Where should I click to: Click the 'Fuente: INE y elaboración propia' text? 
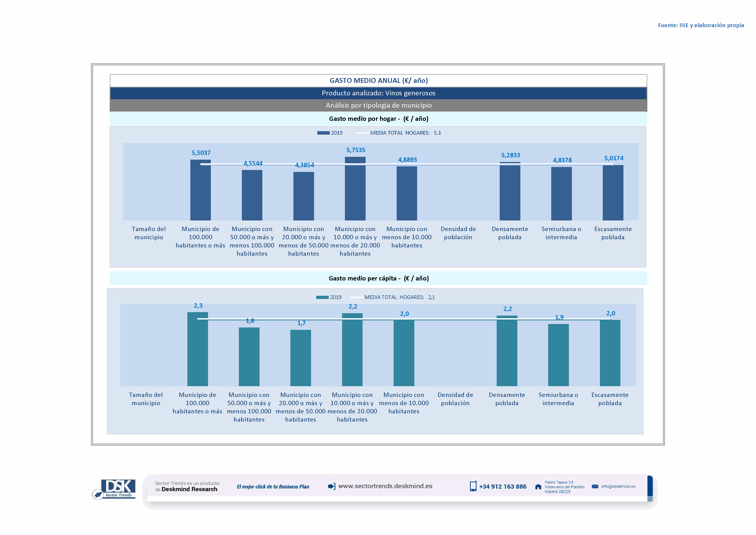pyautogui.click(x=701, y=25)
